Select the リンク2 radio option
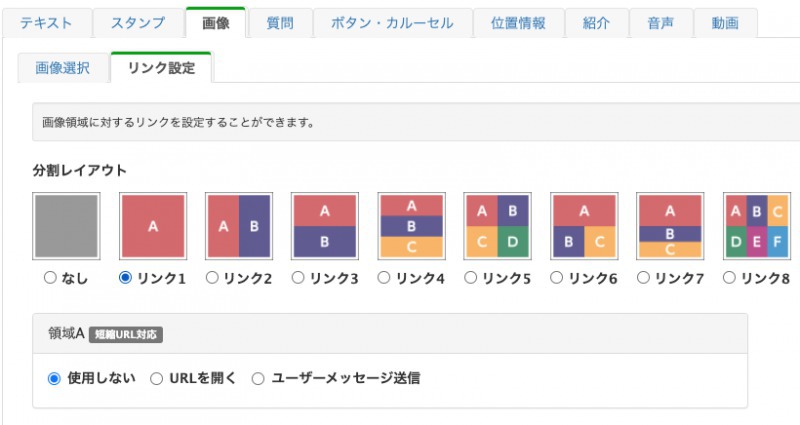800x425 pixels. pyautogui.click(x=211, y=278)
